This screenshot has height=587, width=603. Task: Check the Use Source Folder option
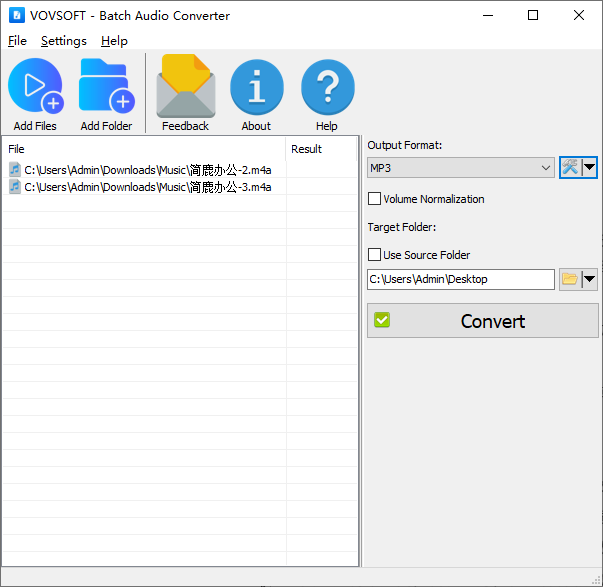375,255
